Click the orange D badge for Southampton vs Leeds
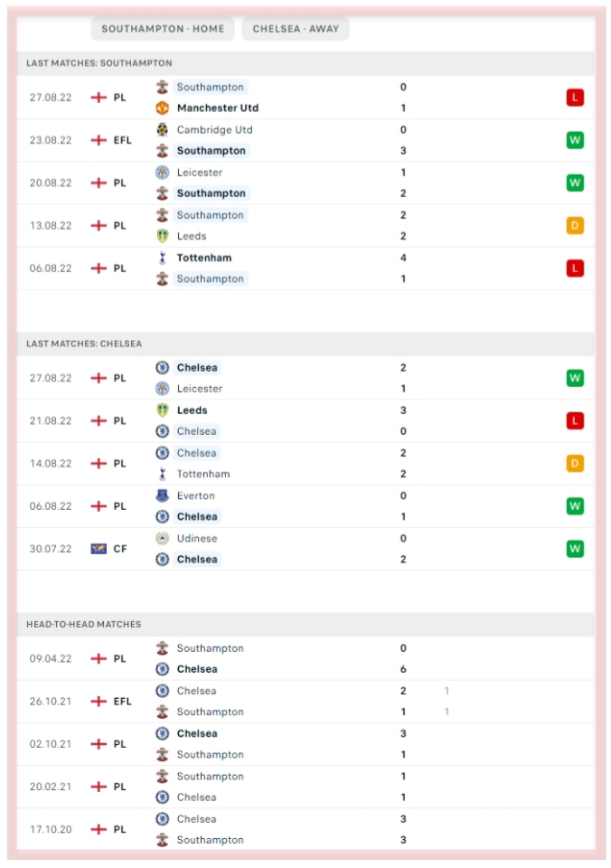Image resolution: width=611 pixels, height=868 pixels. 575,225
